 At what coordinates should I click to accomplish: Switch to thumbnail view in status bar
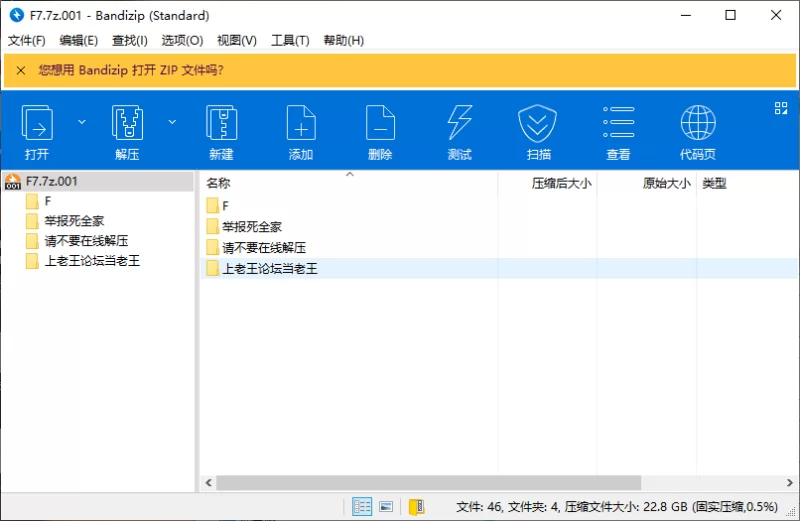tap(386, 507)
